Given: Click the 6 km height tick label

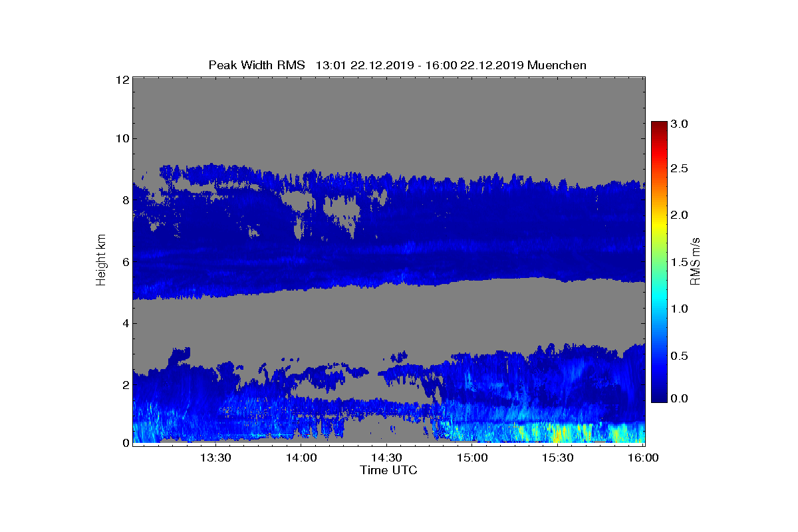Looking at the screenshot, I should coord(124,262).
